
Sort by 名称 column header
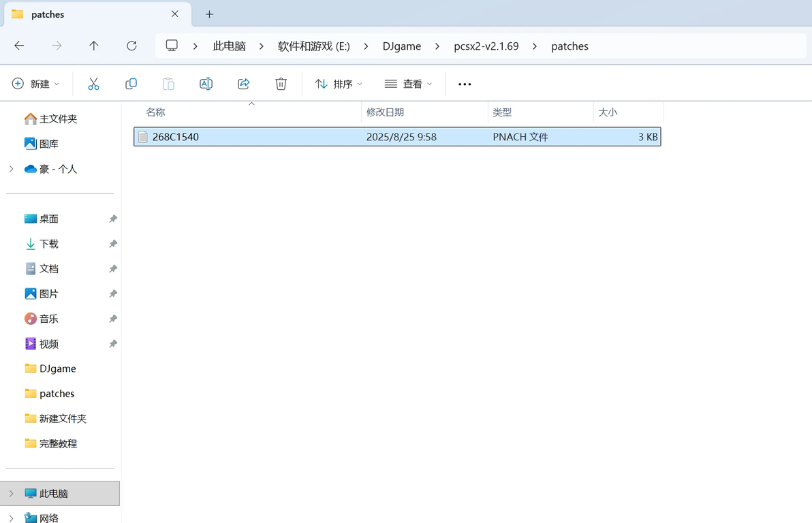click(x=156, y=112)
